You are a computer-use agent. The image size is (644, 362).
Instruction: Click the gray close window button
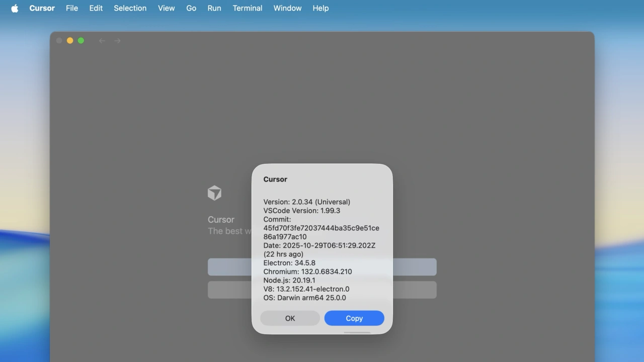[59, 41]
